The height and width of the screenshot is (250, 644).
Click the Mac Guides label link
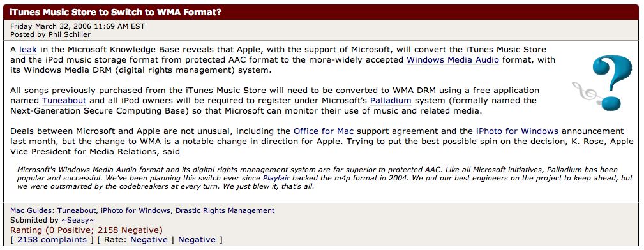[x=32, y=210]
